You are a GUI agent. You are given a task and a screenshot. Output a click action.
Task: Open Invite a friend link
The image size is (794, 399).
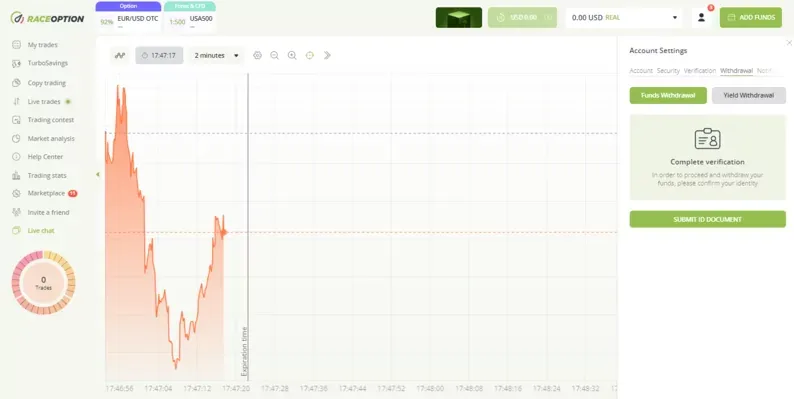tap(49, 213)
